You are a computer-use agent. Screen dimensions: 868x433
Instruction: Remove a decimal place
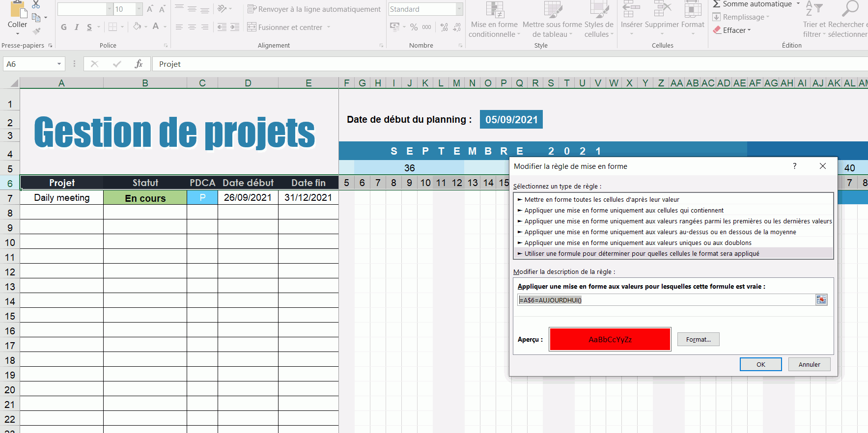457,27
